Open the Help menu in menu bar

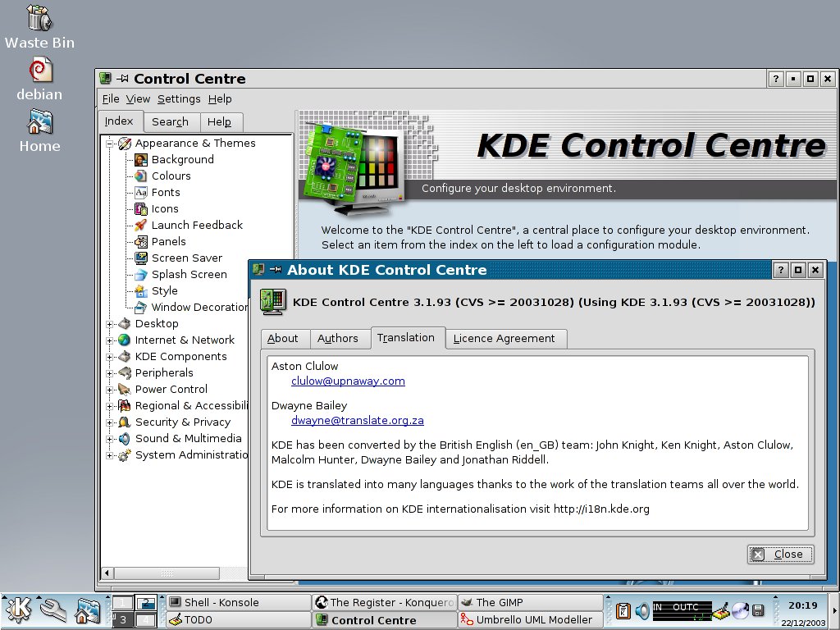[x=220, y=99]
